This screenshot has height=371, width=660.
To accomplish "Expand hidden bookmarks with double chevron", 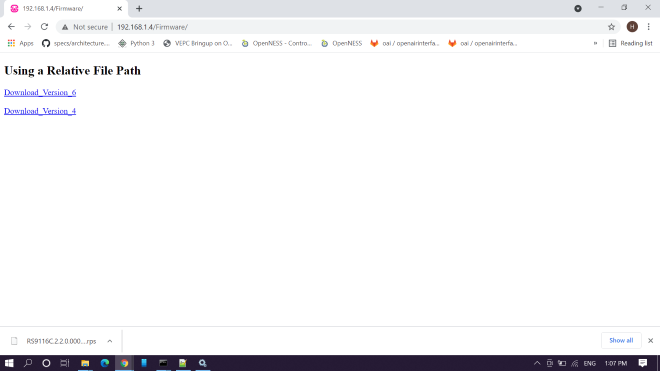I will click(x=595, y=43).
